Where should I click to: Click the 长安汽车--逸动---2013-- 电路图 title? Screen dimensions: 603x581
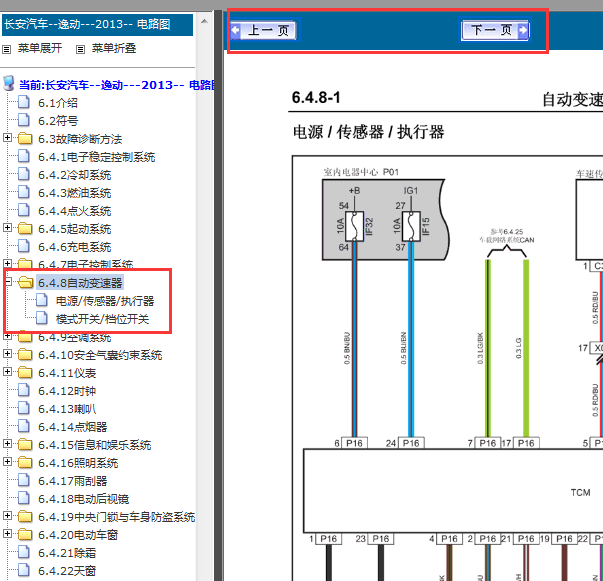[87, 24]
